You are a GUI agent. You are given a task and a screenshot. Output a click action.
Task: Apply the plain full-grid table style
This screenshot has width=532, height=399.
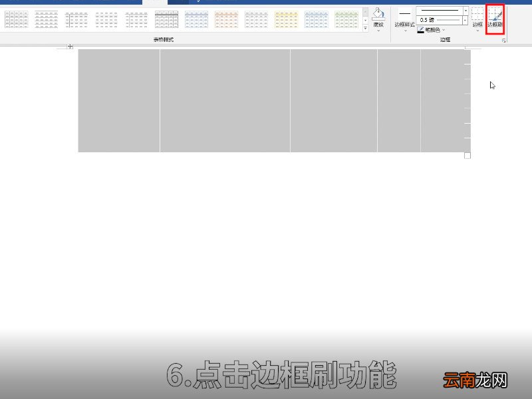click(x=17, y=19)
